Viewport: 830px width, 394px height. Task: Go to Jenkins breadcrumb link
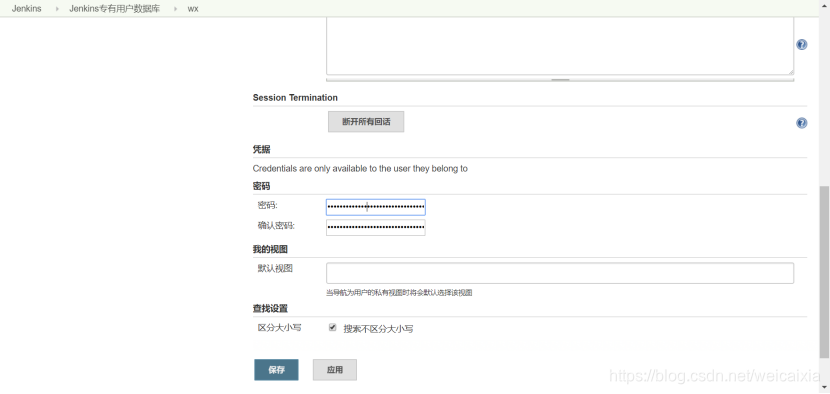tap(26, 8)
